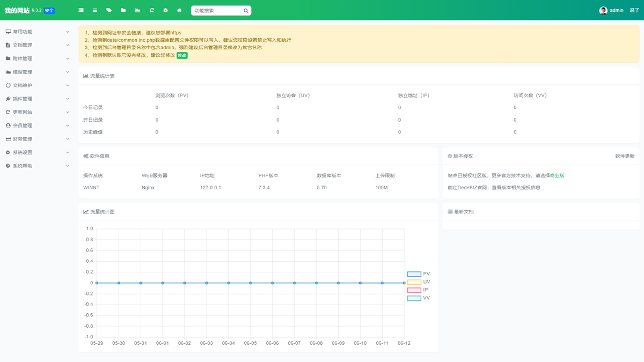
Task: Open the 会员管理 menu item
Action: coord(38,125)
